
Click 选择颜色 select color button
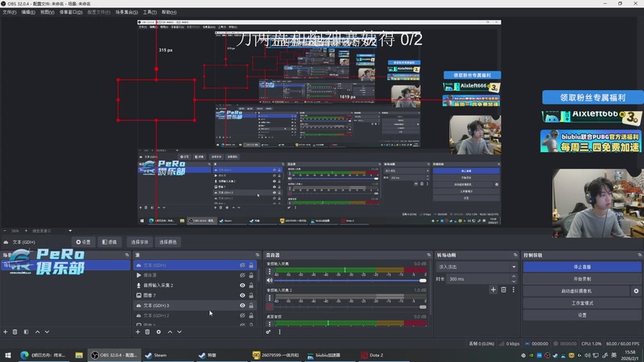click(x=168, y=242)
